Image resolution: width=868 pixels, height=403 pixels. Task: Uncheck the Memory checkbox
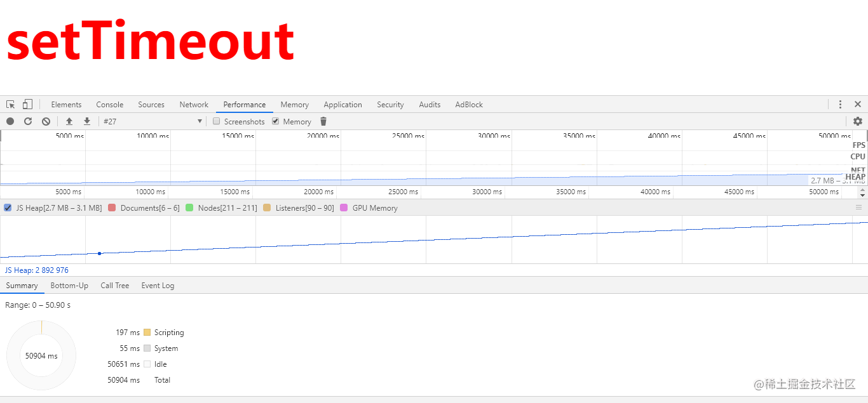coord(275,121)
